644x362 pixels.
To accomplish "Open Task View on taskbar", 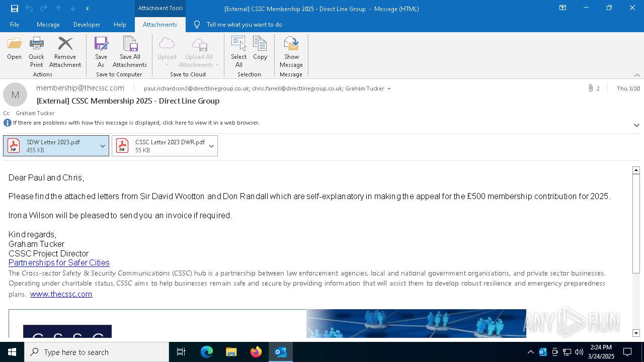I will tap(181, 352).
